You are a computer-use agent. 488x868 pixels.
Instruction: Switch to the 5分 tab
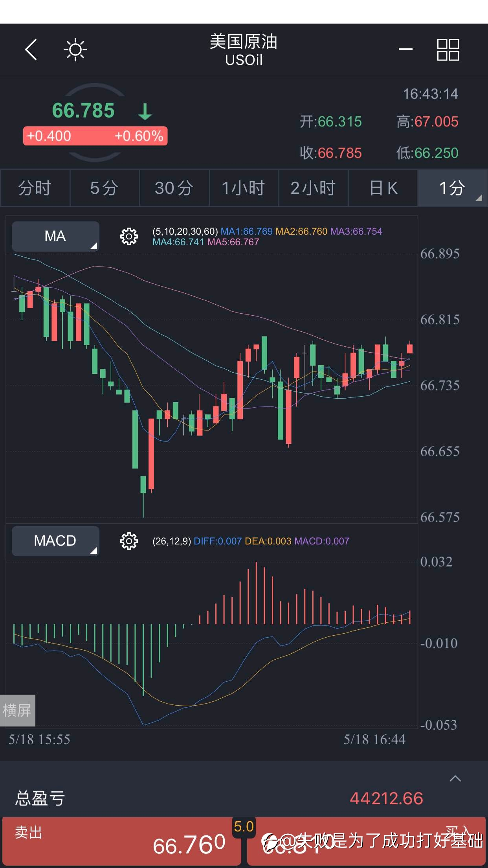pyautogui.click(x=105, y=188)
